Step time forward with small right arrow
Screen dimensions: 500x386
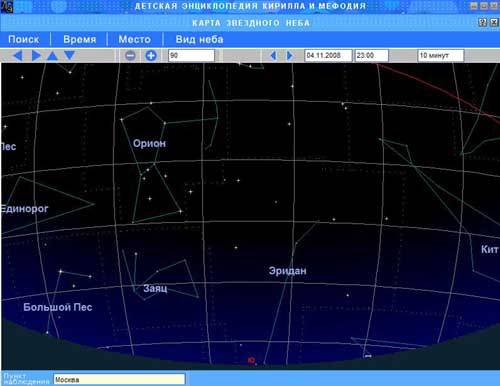290,55
